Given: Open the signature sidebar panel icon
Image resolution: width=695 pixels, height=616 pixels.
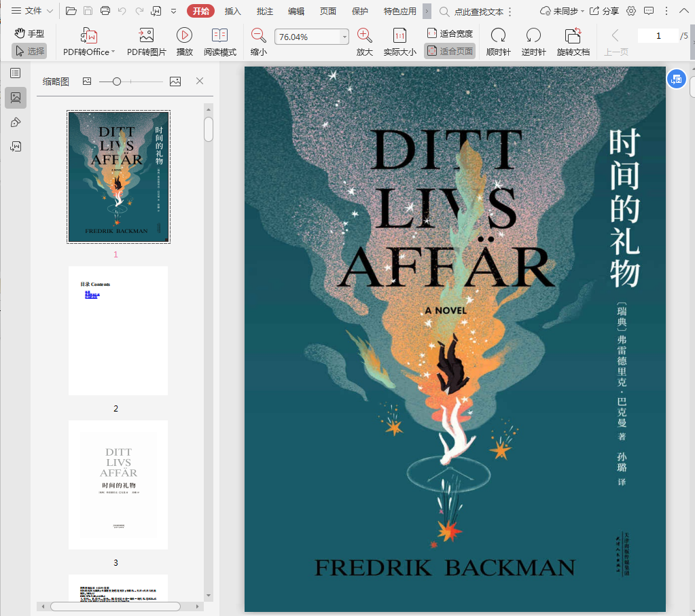Looking at the screenshot, I should (x=16, y=147).
